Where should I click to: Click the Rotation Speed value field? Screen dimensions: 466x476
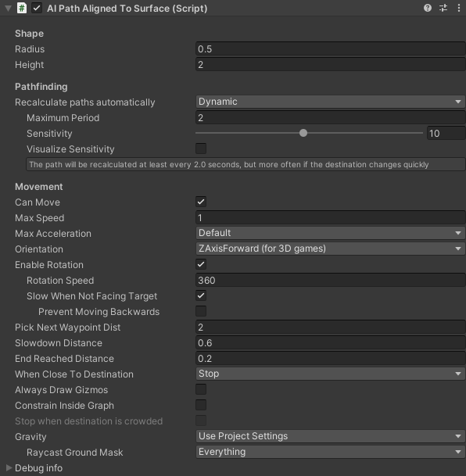point(330,280)
